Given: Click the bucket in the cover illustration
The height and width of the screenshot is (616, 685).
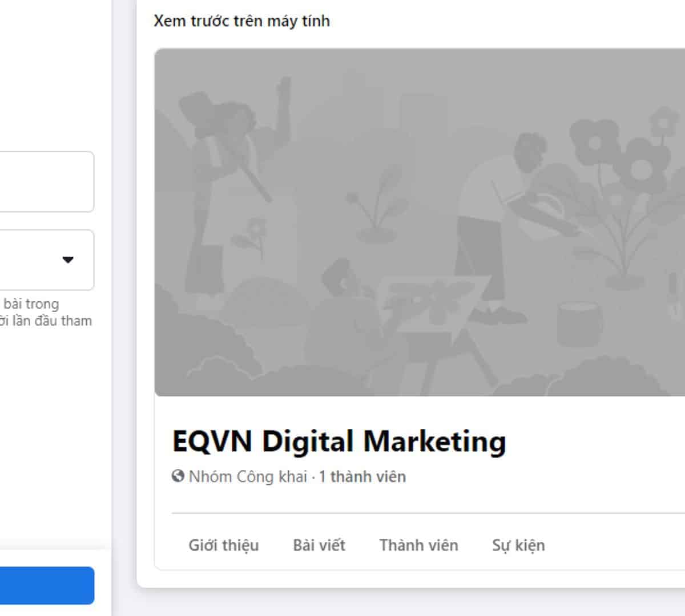Looking at the screenshot, I should point(579,323).
